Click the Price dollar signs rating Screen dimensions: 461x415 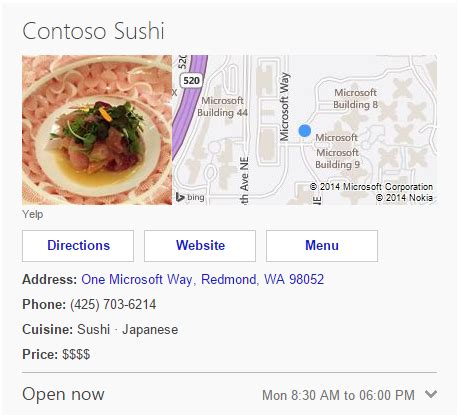[76, 354]
